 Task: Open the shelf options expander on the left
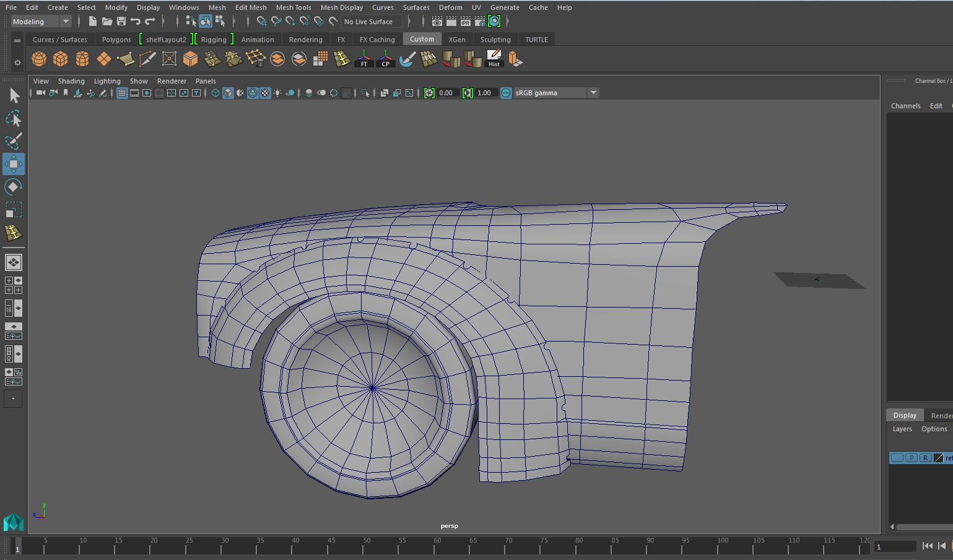click(17, 42)
